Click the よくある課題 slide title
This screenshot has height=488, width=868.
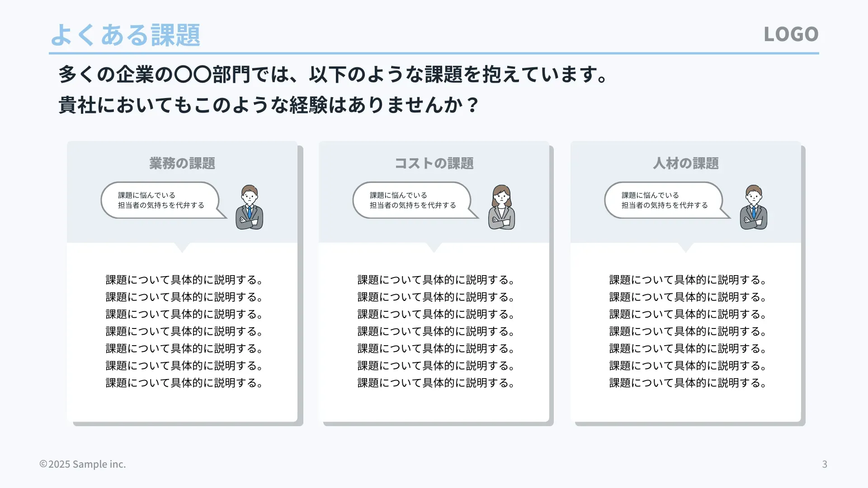[125, 35]
